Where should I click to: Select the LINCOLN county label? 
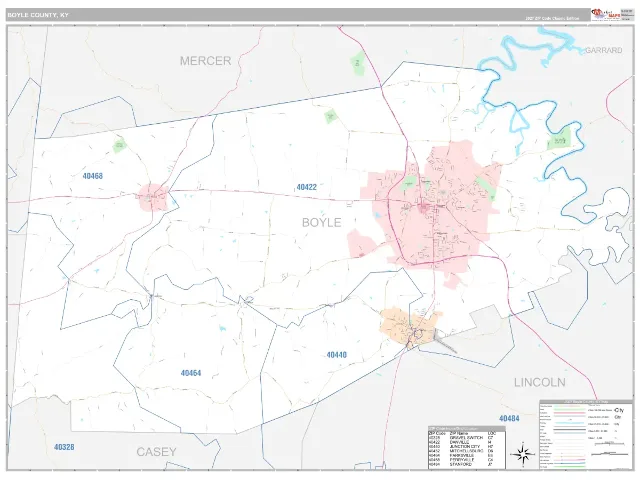point(540,382)
